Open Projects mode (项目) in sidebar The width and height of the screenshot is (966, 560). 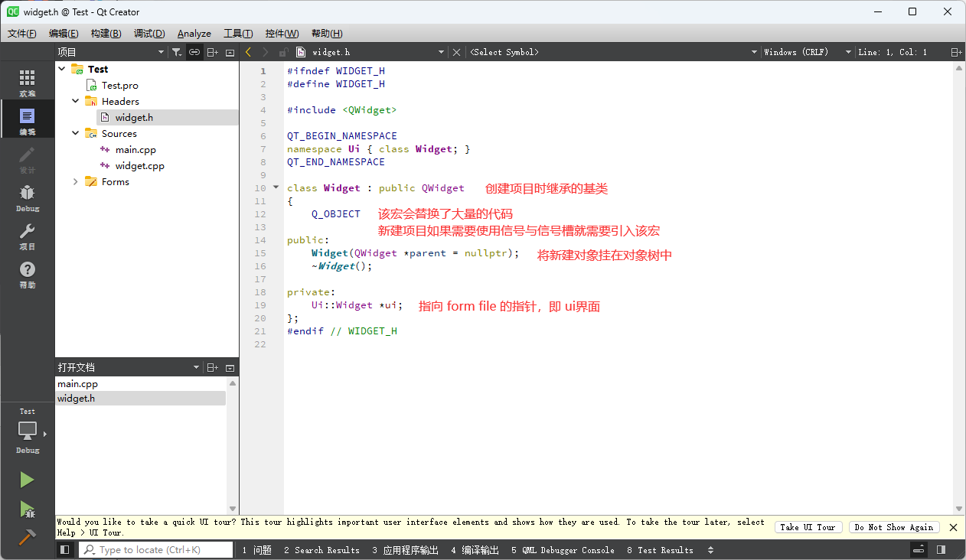(28, 236)
